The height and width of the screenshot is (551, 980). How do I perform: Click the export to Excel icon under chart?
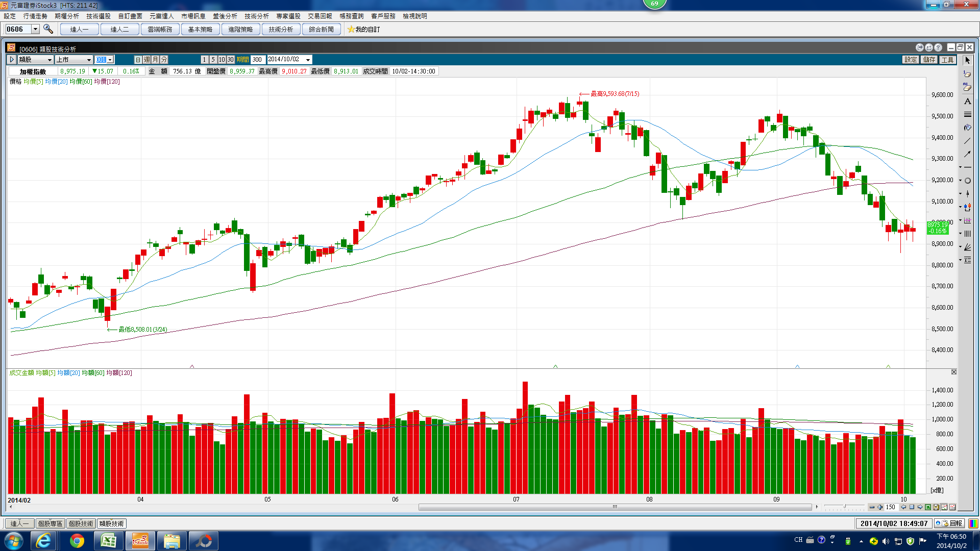click(928, 507)
